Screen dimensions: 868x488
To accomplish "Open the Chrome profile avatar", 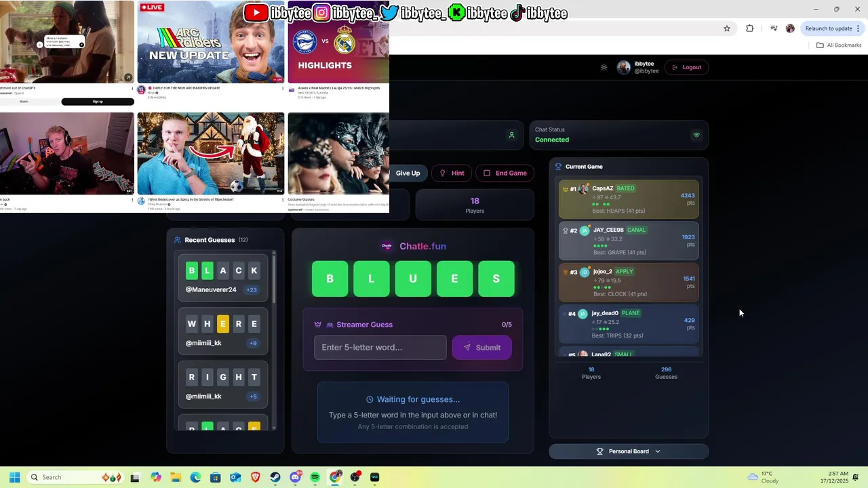I will (790, 28).
